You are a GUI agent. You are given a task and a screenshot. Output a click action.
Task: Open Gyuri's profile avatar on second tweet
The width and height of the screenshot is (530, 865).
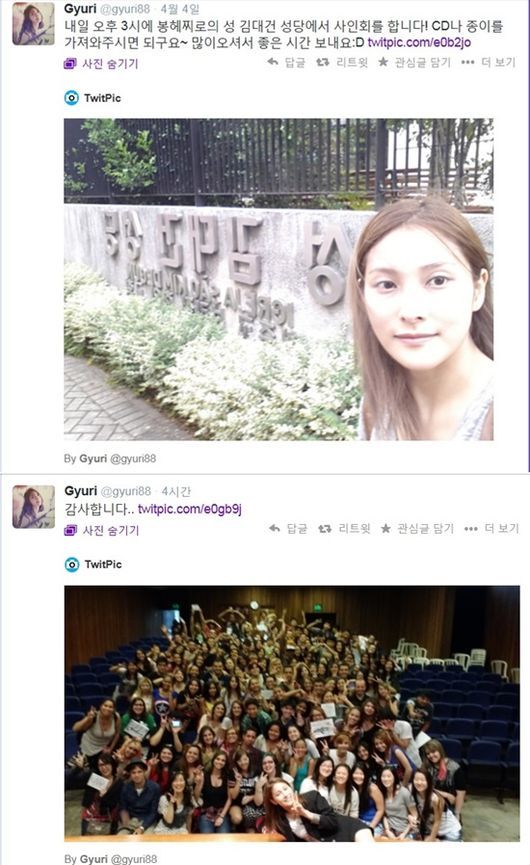pos(34,506)
